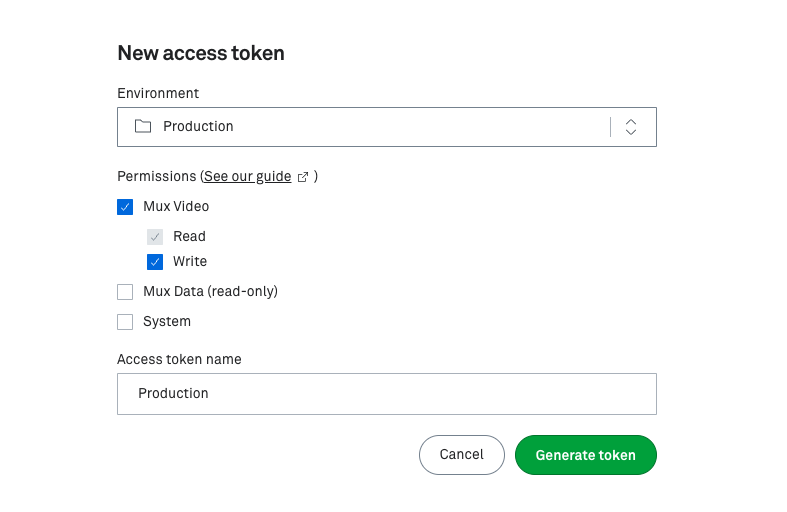Screen dimensions: 787x512
Task: Click the "Mux Video" label text
Action: [x=176, y=207]
